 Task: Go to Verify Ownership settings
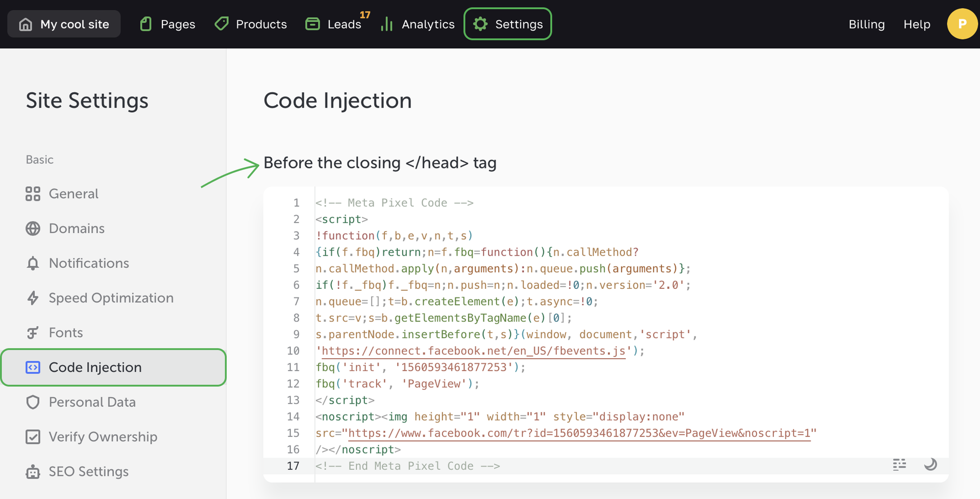click(x=103, y=437)
